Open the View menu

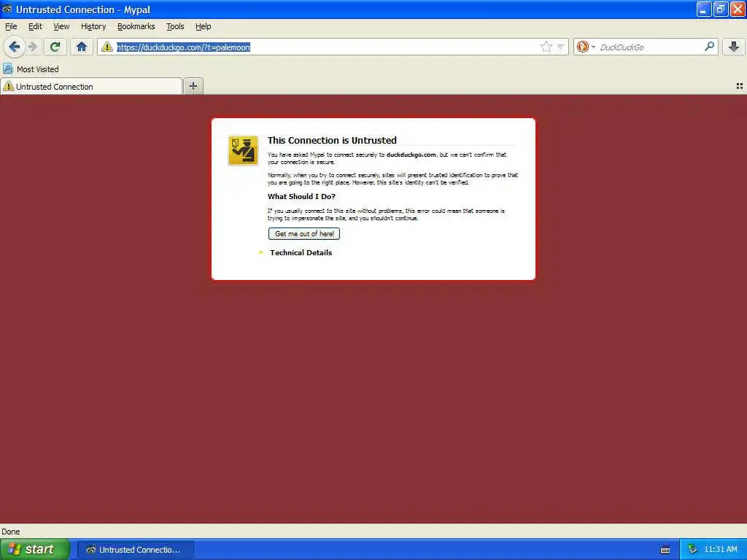(x=61, y=27)
